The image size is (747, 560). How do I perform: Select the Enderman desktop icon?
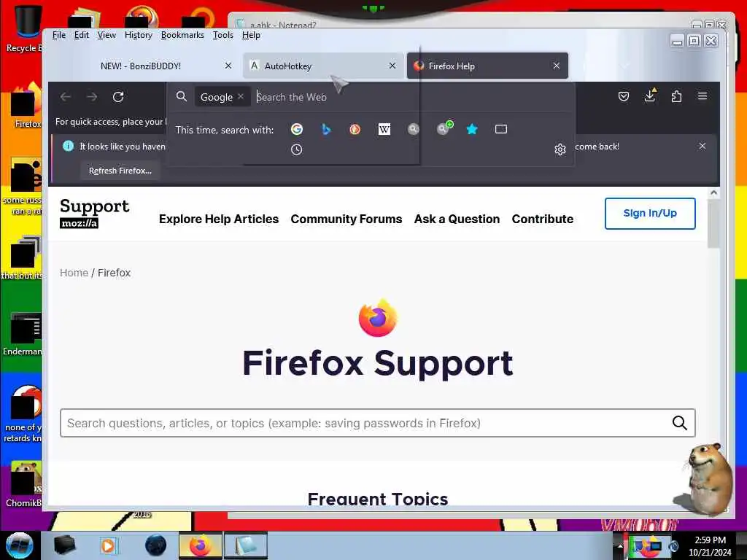pos(23,333)
